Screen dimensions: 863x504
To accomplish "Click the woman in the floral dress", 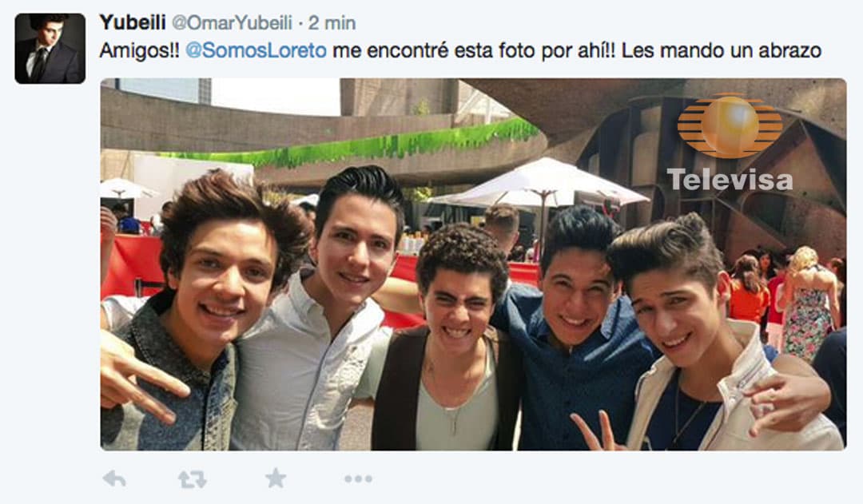I will [809, 308].
